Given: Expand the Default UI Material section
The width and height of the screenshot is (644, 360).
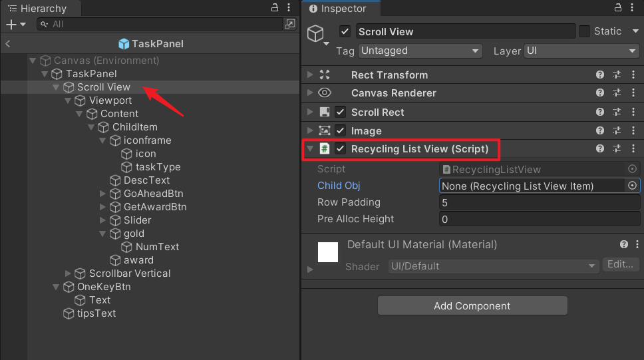Looking at the screenshot, I should coord(310,270).
